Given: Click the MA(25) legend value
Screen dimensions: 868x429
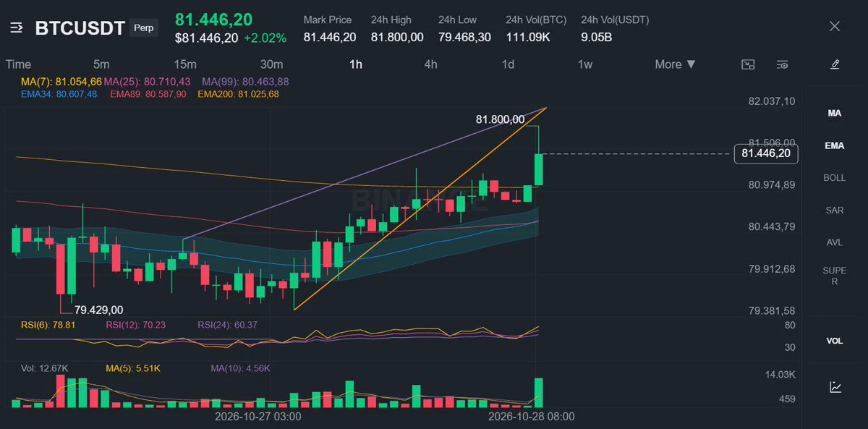Looking at the screenshot, I should click(147, 82).
